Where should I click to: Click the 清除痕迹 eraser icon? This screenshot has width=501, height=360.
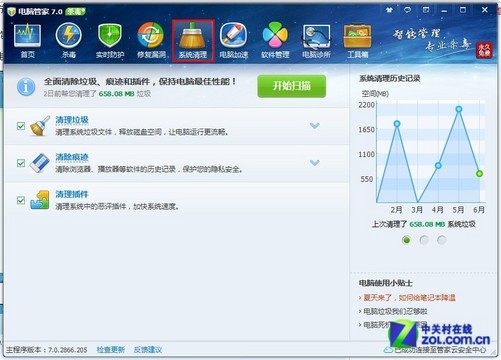(40, 163)
